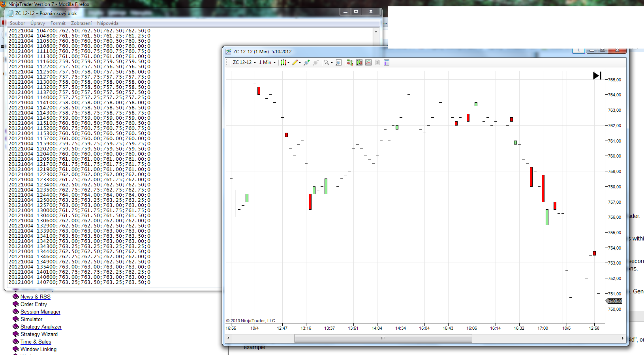
Task: Click the book icon beside News & RSS
Action: (16, 297)
